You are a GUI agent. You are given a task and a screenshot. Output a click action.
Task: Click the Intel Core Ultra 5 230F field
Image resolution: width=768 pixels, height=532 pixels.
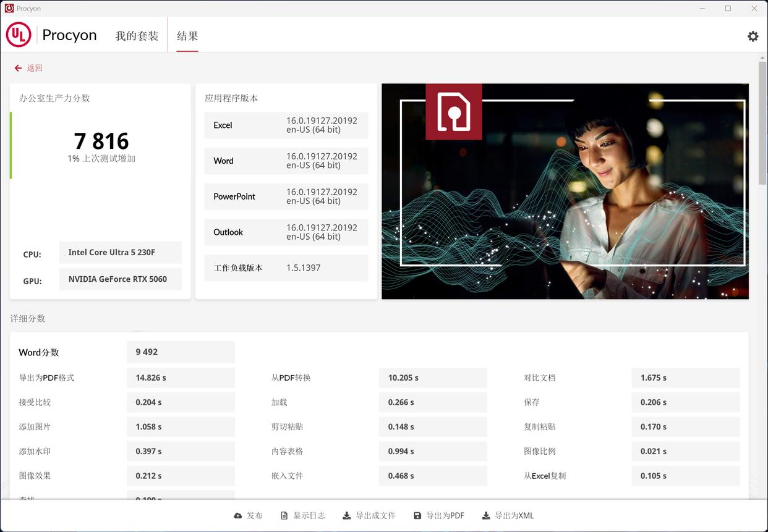[121, 252]
